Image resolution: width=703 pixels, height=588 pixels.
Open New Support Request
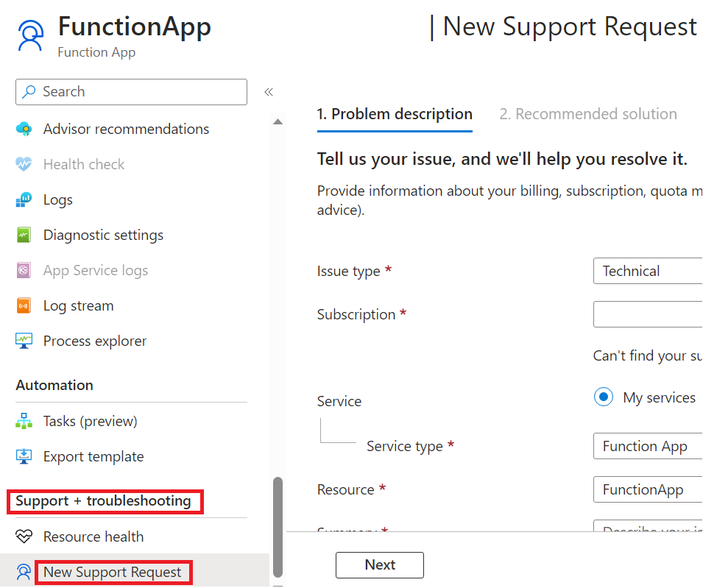pos(113,572)
